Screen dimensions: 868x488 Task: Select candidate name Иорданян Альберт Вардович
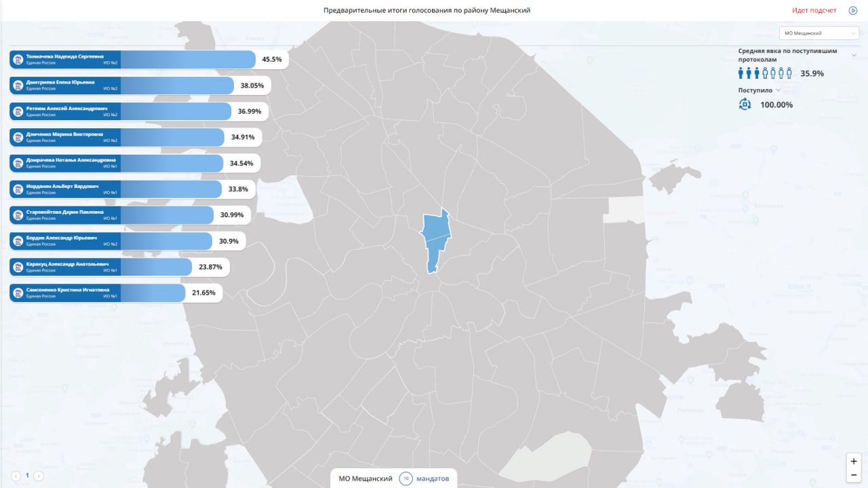pos(62,185)
